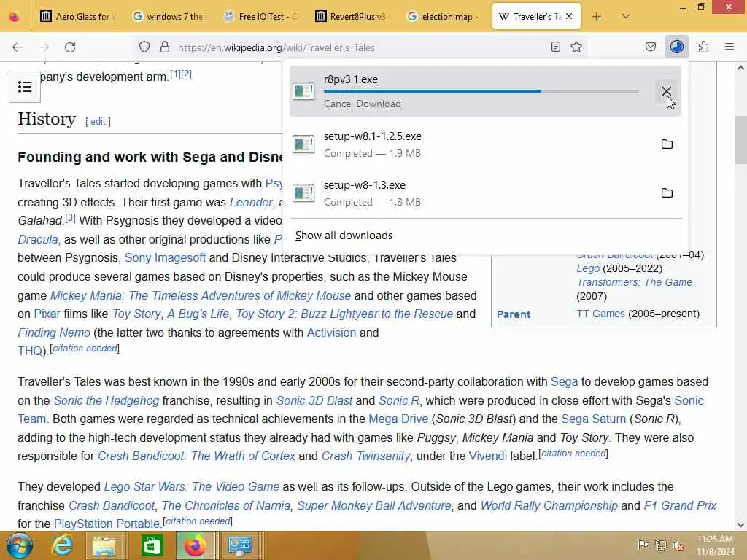Edit the History section

pos(98,122)
